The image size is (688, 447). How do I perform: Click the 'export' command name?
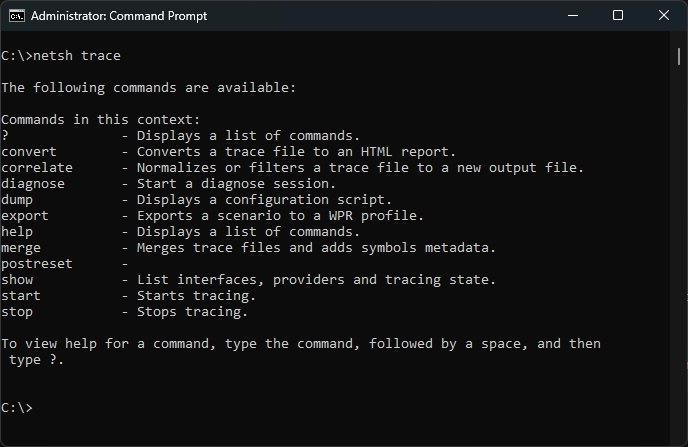pyautogui.click(x=25, y=216)
